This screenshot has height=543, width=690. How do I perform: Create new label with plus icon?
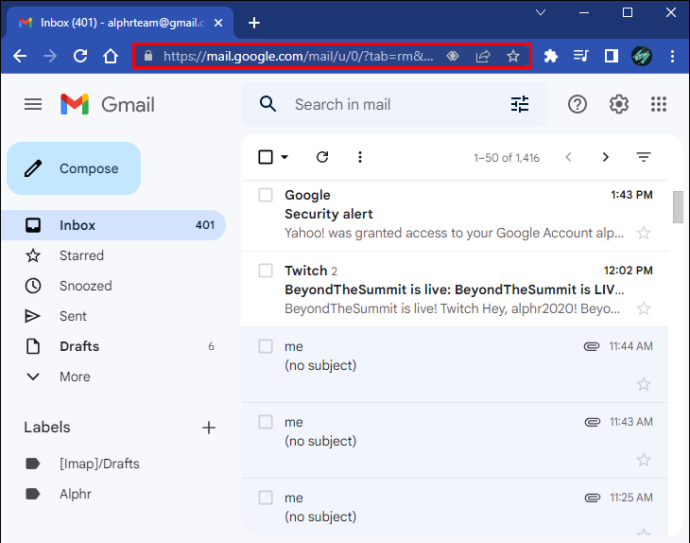click(x=209, y=427)
